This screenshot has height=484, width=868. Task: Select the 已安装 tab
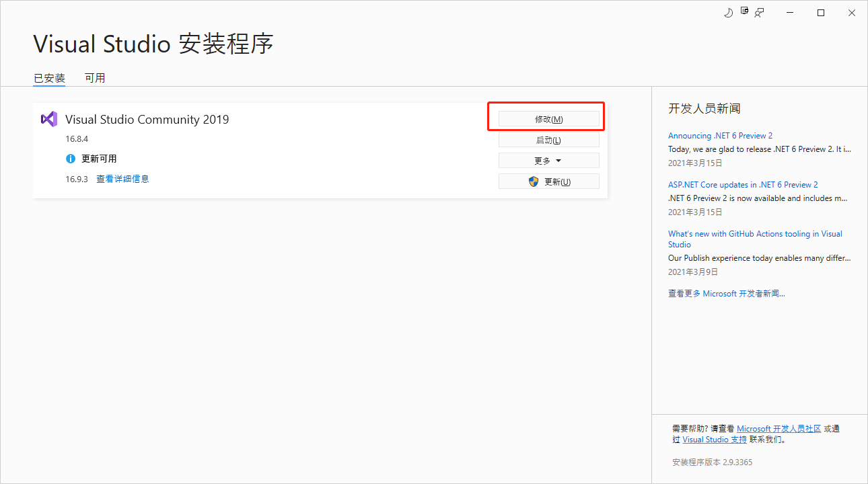[48, 77]
